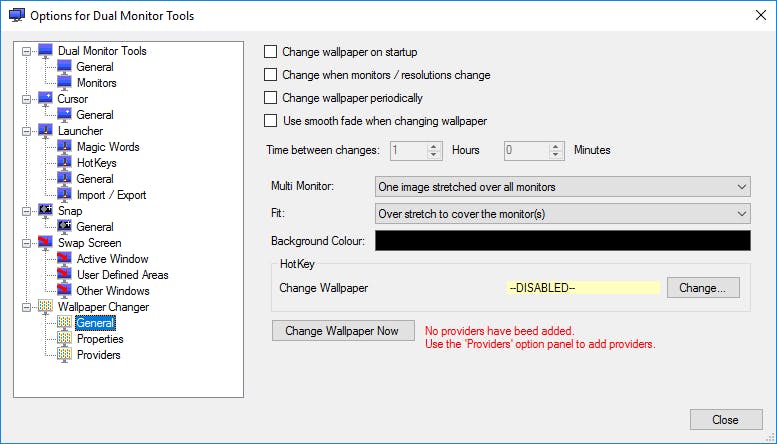The width and height of the screenshot is (777, 444).
Task: Click the Wallpaper Changer Providers icon
Action: pyautogui.click(x=65, y=355)
